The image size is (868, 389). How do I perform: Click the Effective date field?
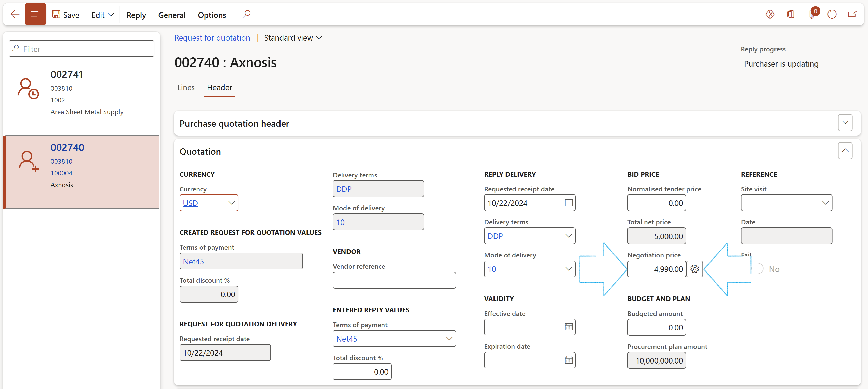click(530, 327)
